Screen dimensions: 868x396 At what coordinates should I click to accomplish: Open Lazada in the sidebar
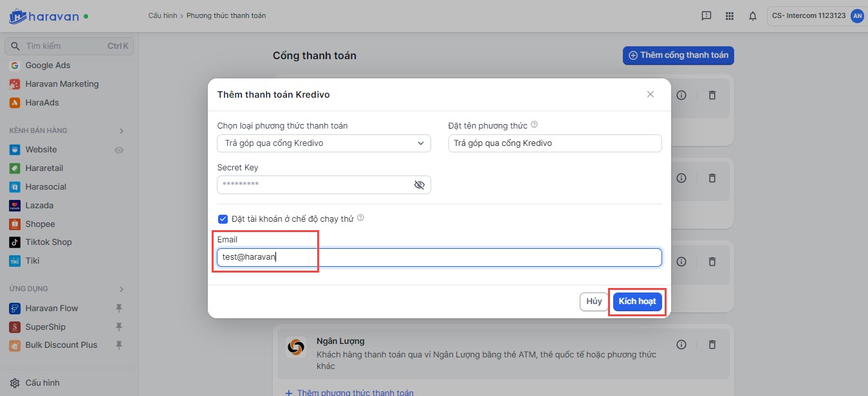tap(39, 206)
